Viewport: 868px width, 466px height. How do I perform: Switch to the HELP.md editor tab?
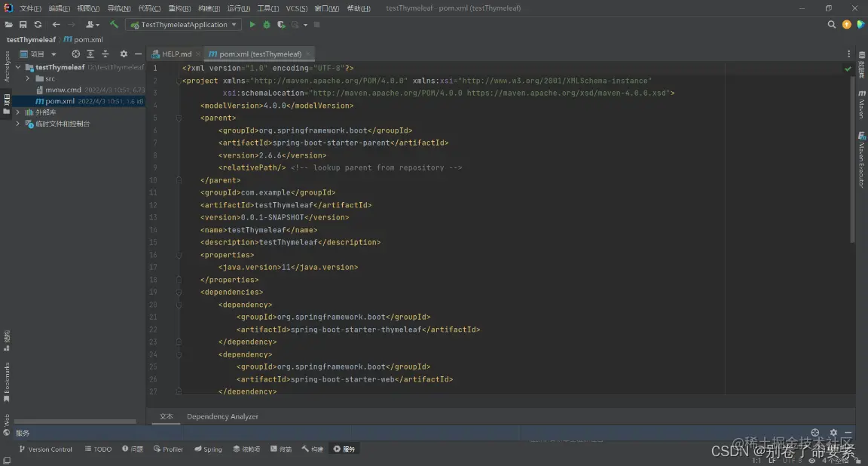(176, 54)
